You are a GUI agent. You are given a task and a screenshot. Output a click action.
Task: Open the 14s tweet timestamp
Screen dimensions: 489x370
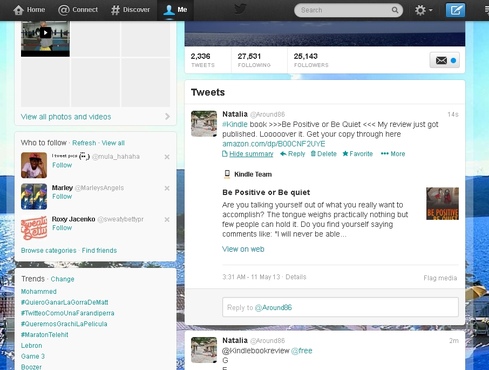click(453, 114)
